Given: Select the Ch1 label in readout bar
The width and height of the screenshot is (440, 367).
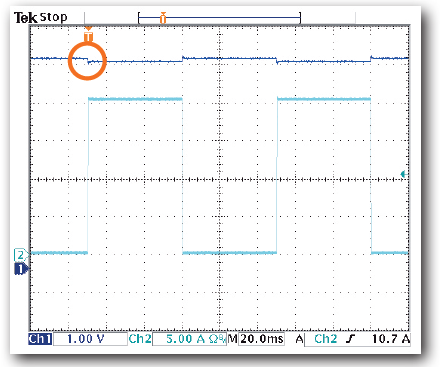Looking at the screenshot, I should tap(40, 339).
